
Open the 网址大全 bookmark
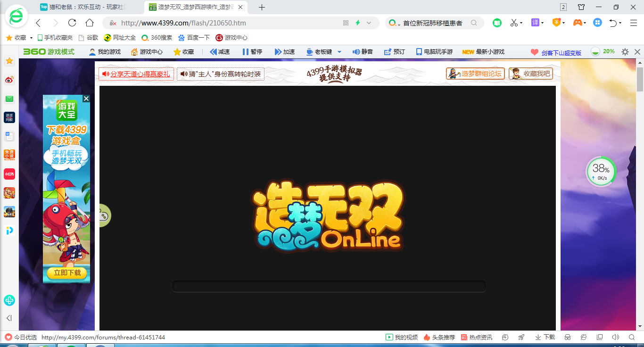coord(120,38)
